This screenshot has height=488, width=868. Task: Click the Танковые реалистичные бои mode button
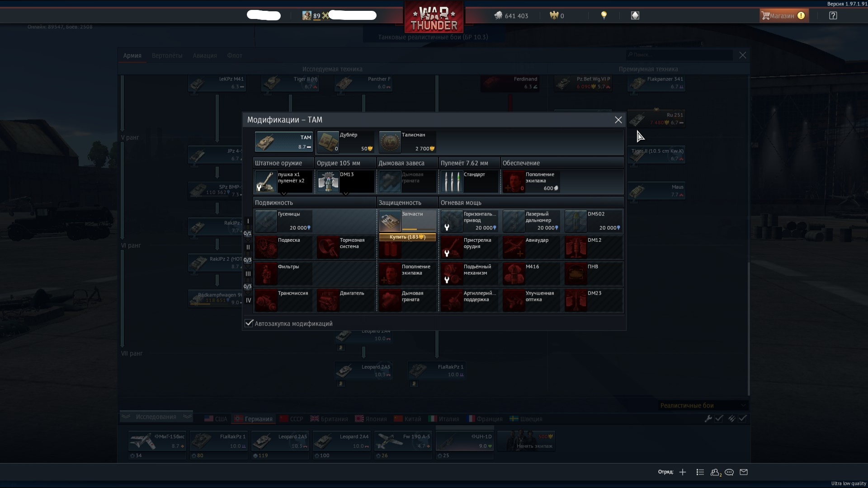433,37
